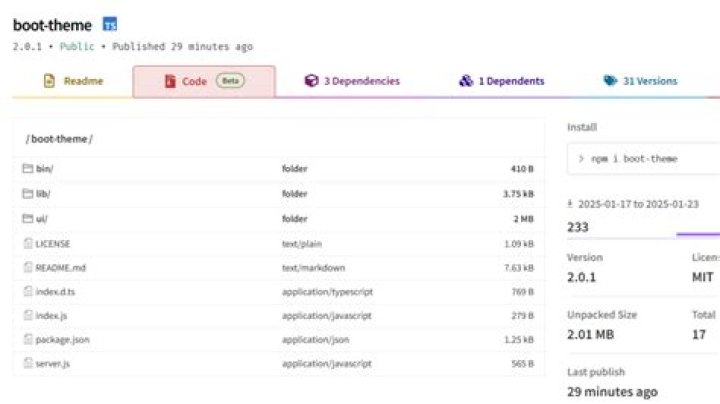The width and height of the screenshot is (720, 404).
Task: Open the 3 Dependencies tab
Action: pyautogui.click(x=352, y=81)
